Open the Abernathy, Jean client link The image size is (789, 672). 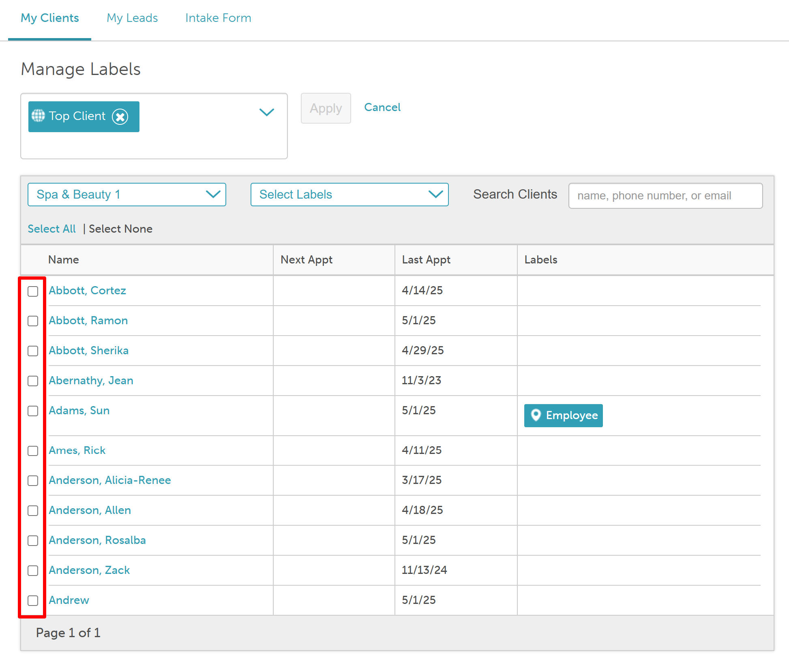pos(91,381)
